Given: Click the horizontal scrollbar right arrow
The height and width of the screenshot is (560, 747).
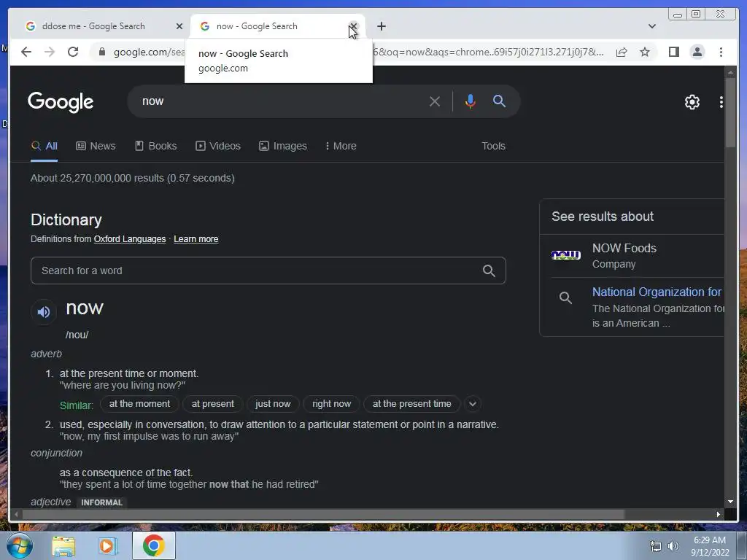Looking at the screenshot, I should 718,514.
